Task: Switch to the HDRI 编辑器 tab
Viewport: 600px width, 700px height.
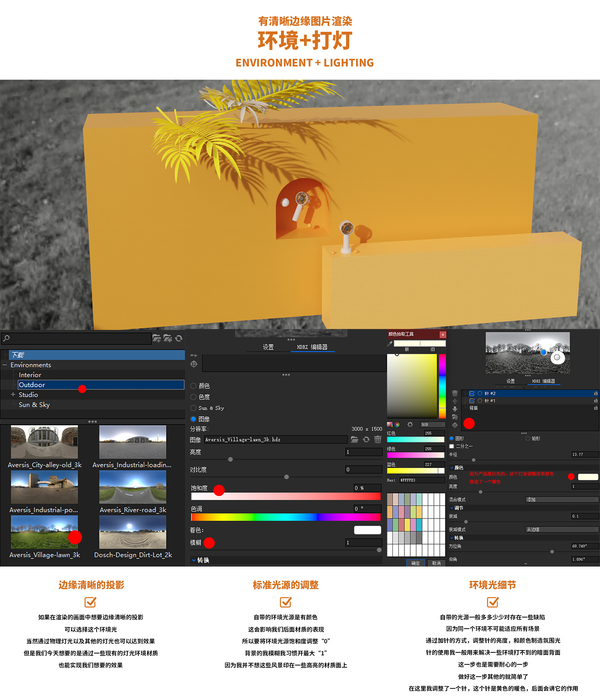Action: (312, 348)
